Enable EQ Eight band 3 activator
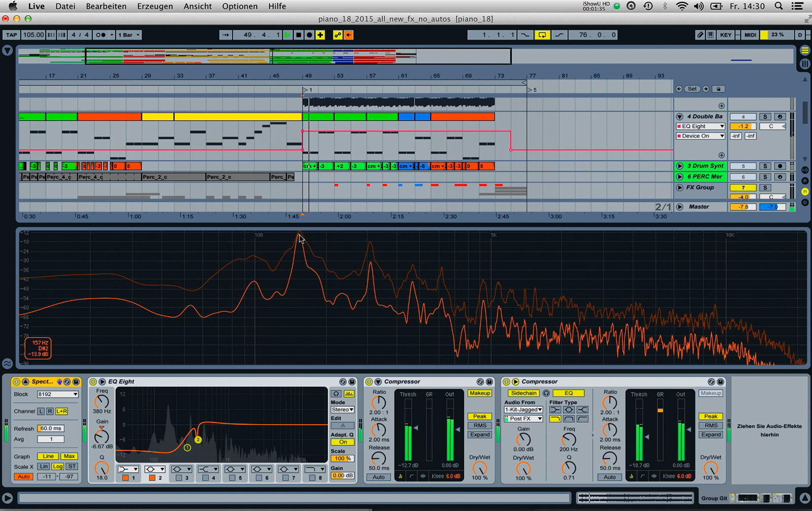Viewport: 812px width, 511px height. point(179,478)
